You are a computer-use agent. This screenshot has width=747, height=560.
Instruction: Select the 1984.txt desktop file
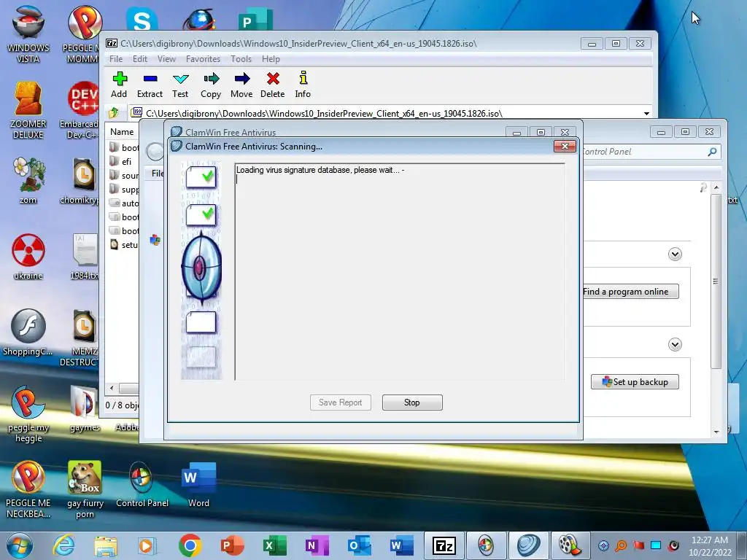(85, 257)
